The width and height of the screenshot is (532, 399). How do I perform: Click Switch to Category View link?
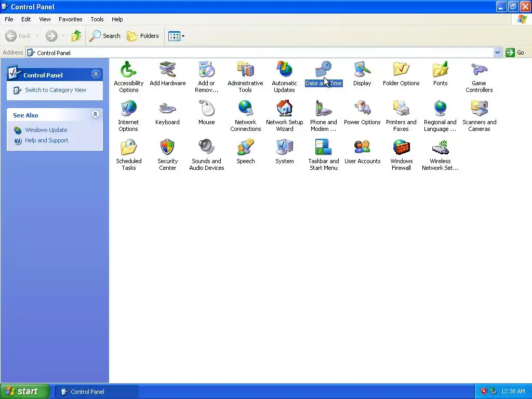coord(56,90)
